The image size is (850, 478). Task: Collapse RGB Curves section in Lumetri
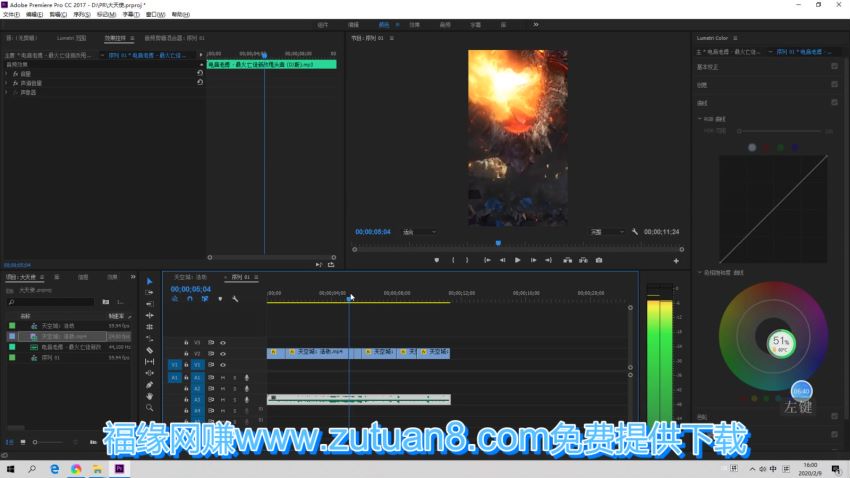[700, 119]
